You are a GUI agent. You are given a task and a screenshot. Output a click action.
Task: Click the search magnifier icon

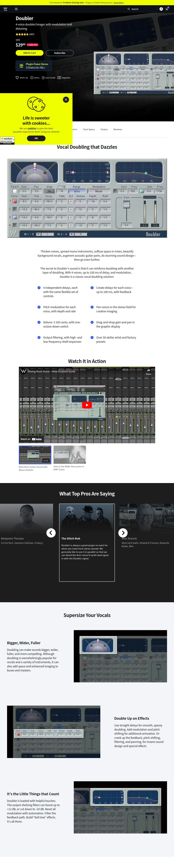(x=129, y=9)
